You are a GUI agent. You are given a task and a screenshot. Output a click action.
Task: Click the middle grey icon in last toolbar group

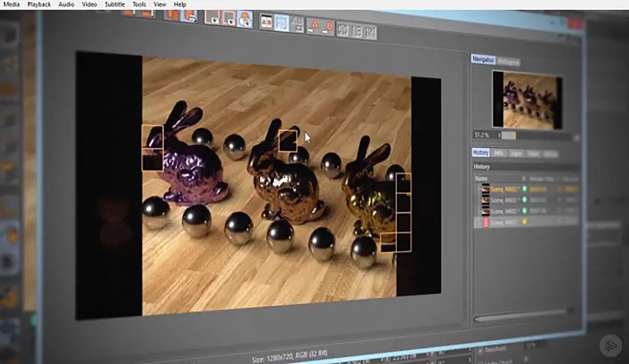pos(356,31)
